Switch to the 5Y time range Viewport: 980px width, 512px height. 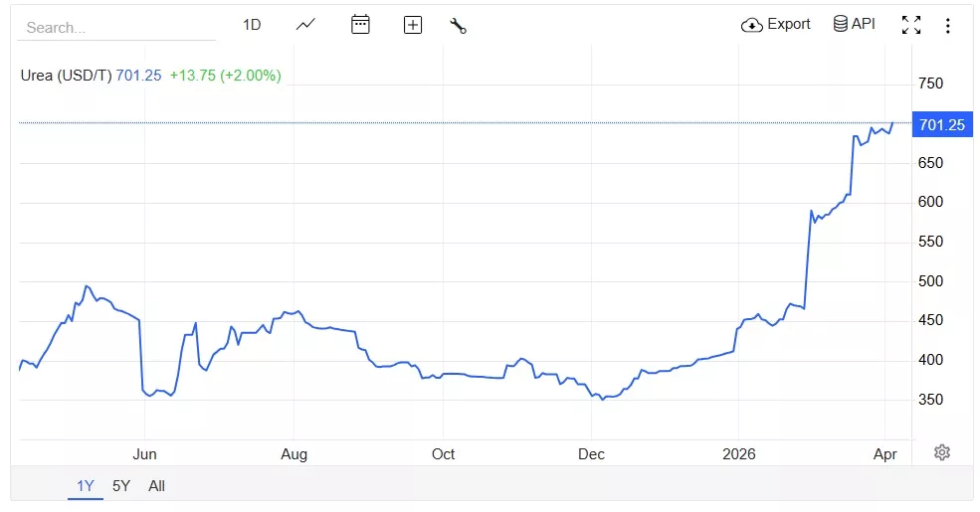[121, 486]
